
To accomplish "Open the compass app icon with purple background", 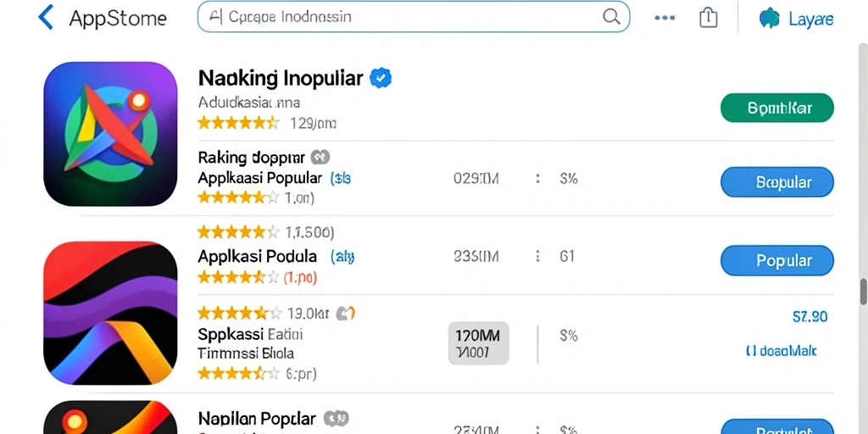I will click(x=110, y=134).
